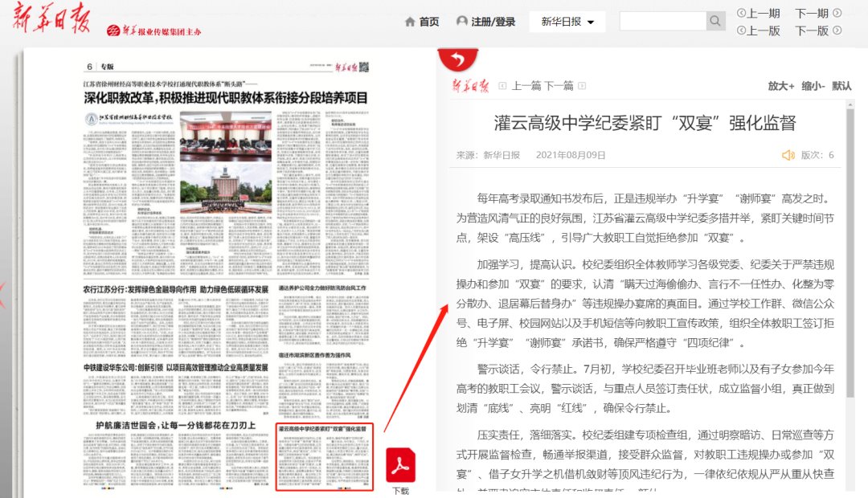Open the next article via 下一篇
Image resolution: width=868 pixels, height=498 pixels.
click(x=559, y=86)
